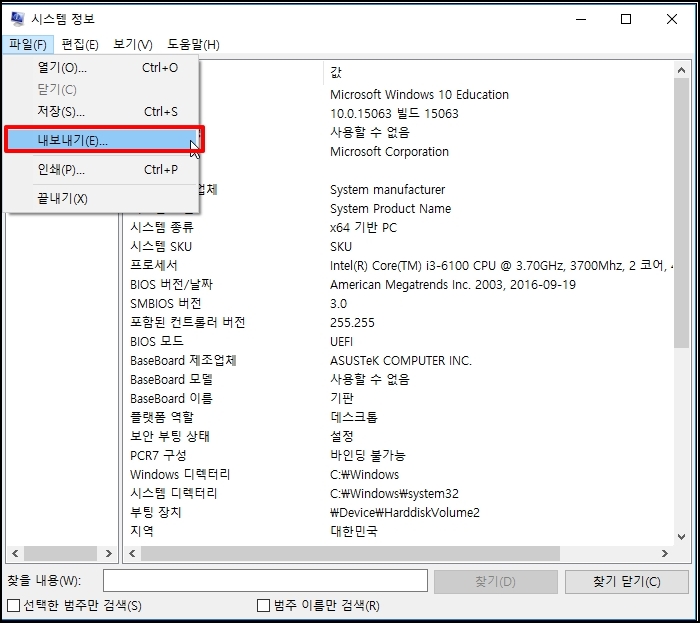Choose 열기(O)... from the file menu
The image size is (700, 623).
[102, 68]
